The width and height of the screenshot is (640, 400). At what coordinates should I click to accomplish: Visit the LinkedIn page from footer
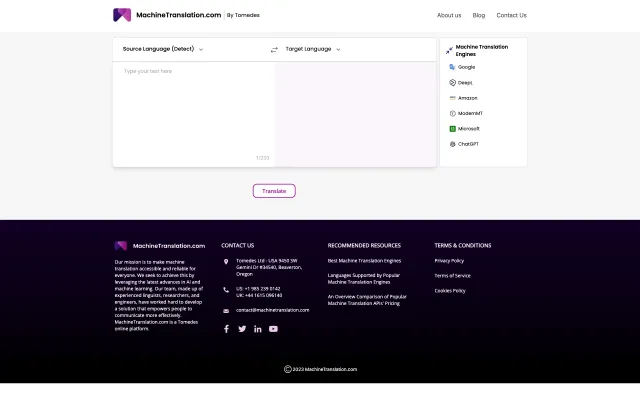[x=257, y=329]
